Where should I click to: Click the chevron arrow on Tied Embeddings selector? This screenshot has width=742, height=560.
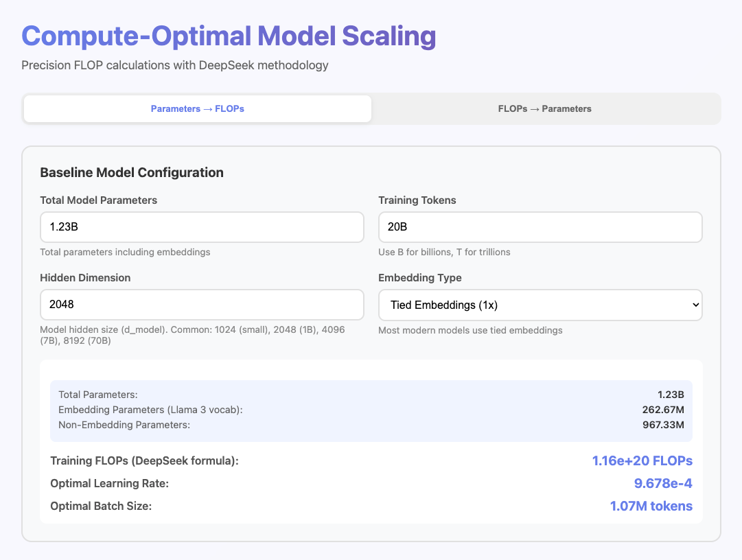(696, 305)
